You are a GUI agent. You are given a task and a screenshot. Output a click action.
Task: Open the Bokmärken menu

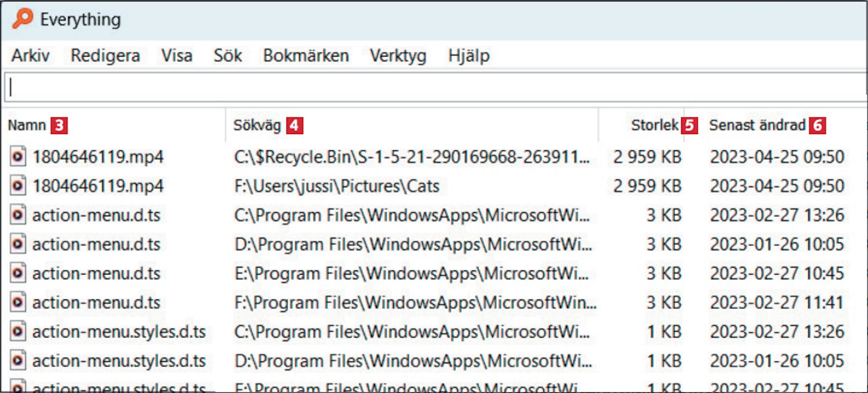[x=306, y=56]
